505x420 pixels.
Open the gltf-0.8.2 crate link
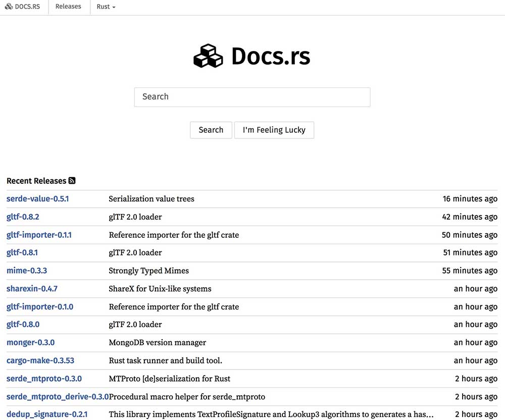[x=23, y=217]
